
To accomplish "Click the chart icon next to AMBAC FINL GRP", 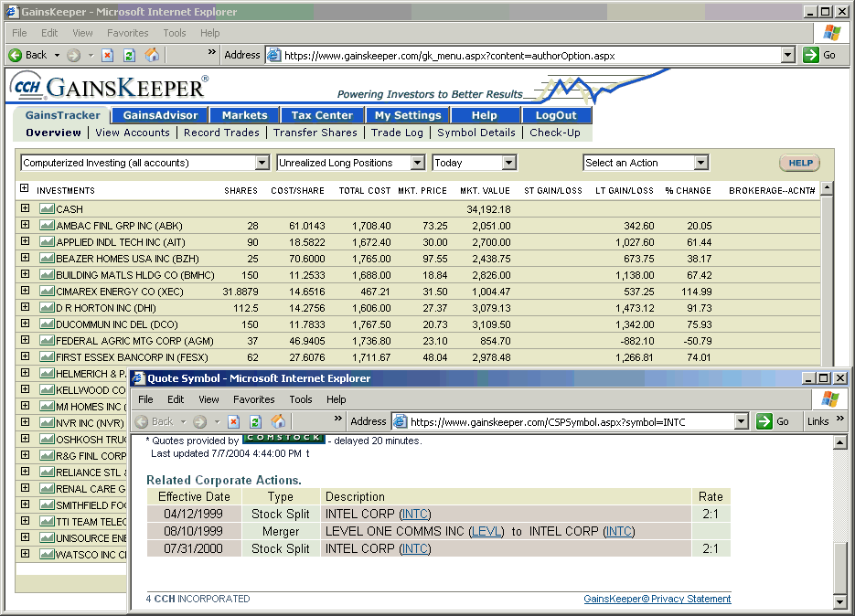I will point(47,226).
